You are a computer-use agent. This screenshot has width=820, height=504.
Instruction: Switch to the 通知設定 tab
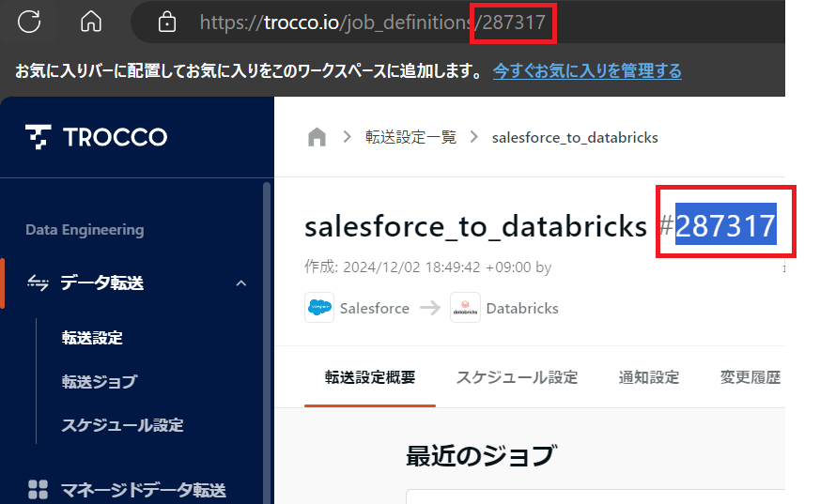tap(648, 377)
